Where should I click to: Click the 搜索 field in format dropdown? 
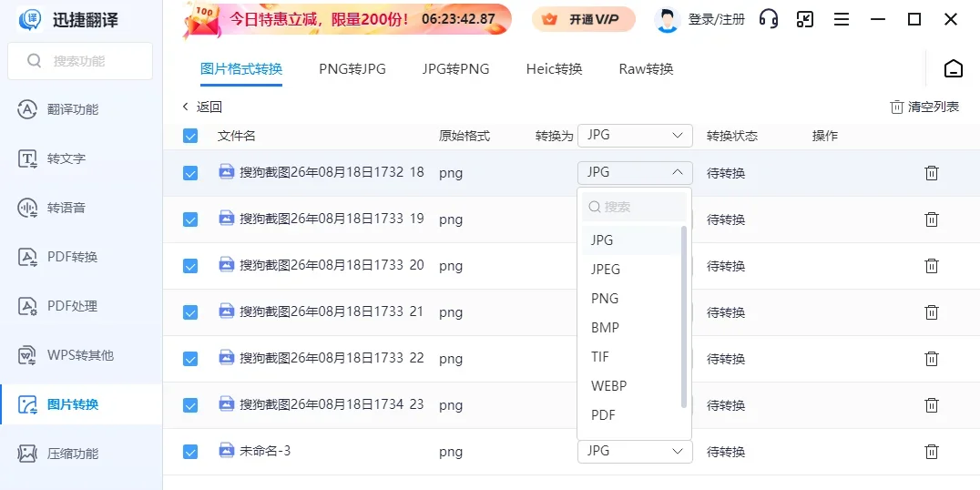pos(635,207)
